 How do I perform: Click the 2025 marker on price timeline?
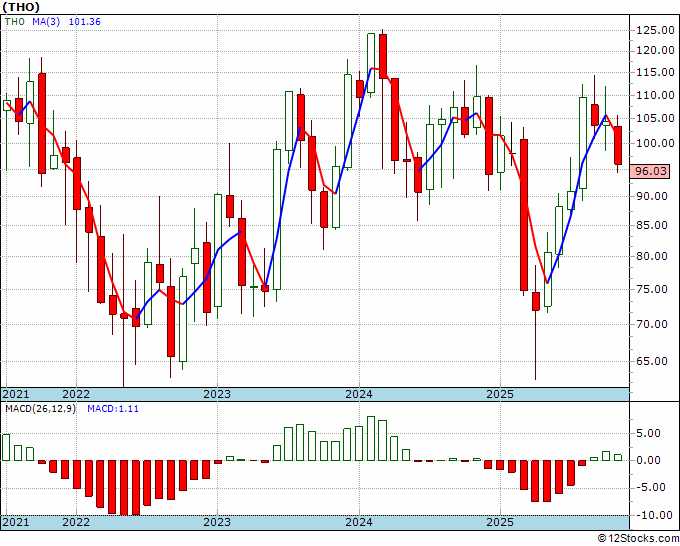[500, 394]
